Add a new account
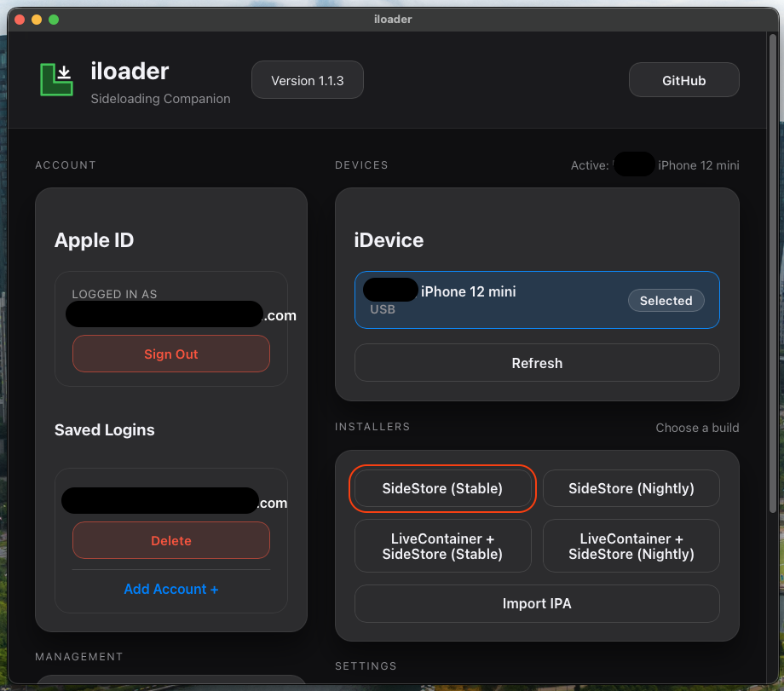784x691 pixels. (171, 589)
